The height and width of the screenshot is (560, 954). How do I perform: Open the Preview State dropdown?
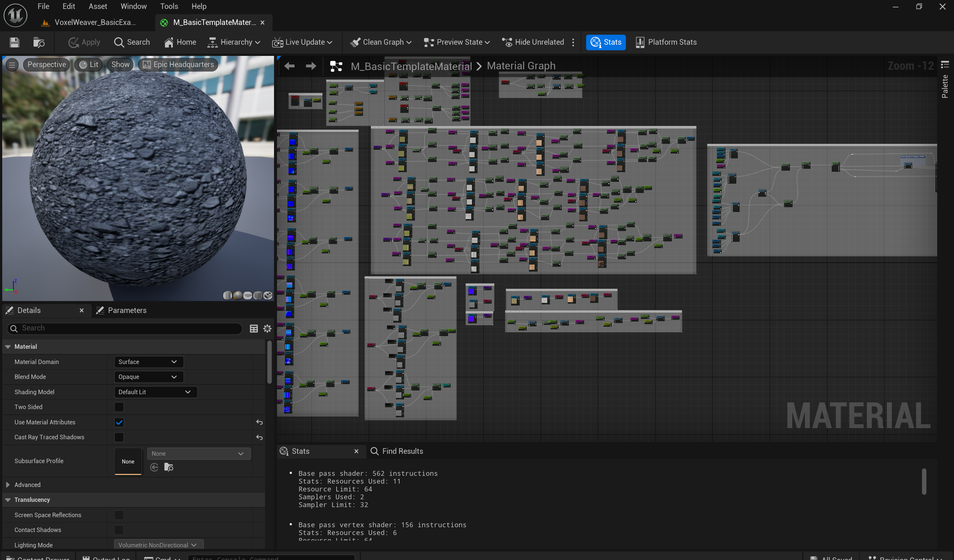[457, 42]
